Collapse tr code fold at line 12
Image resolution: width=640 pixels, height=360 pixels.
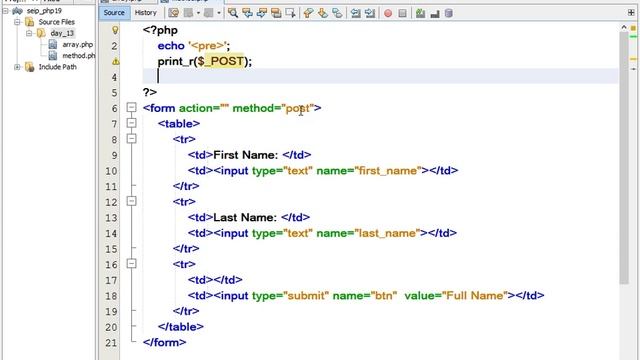[131, 201]
